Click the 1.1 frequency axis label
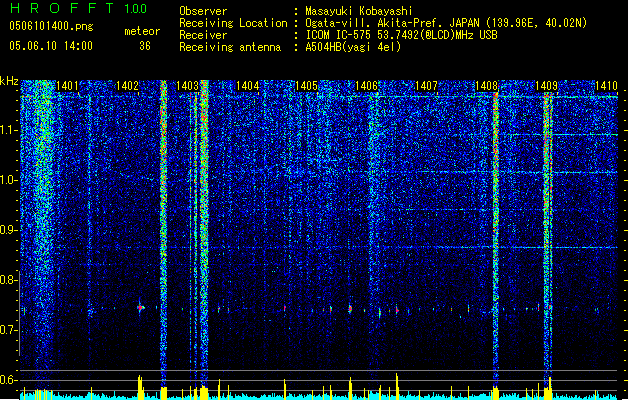 8,130
